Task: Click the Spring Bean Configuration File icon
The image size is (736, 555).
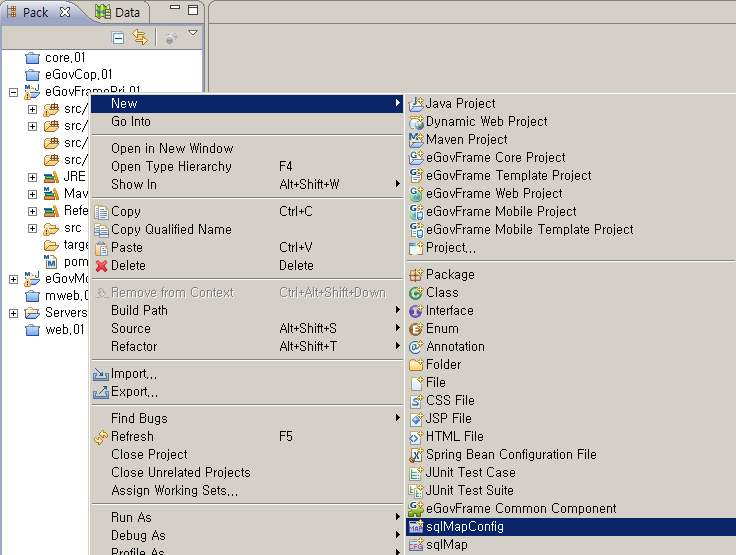Action: [x=417, y=454]
